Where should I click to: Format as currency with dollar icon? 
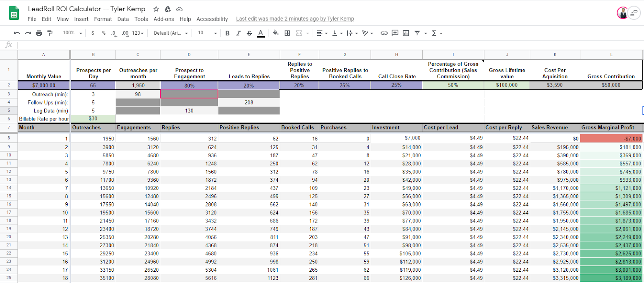93,33
